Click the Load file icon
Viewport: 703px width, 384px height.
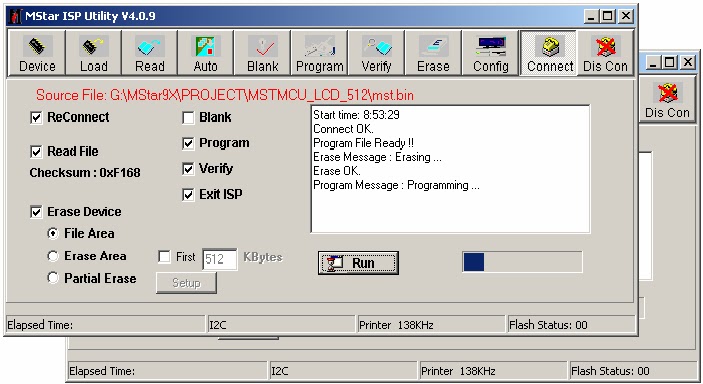coord(93,53)
